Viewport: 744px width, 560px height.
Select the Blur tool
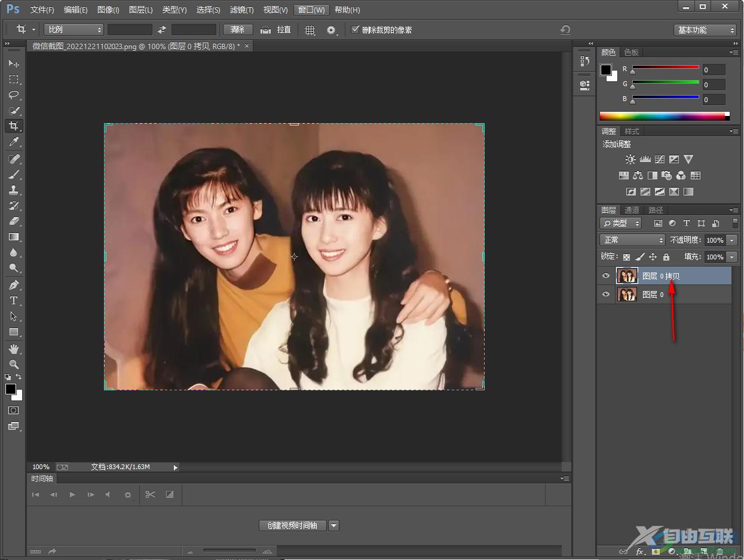(x=13, y=252)
